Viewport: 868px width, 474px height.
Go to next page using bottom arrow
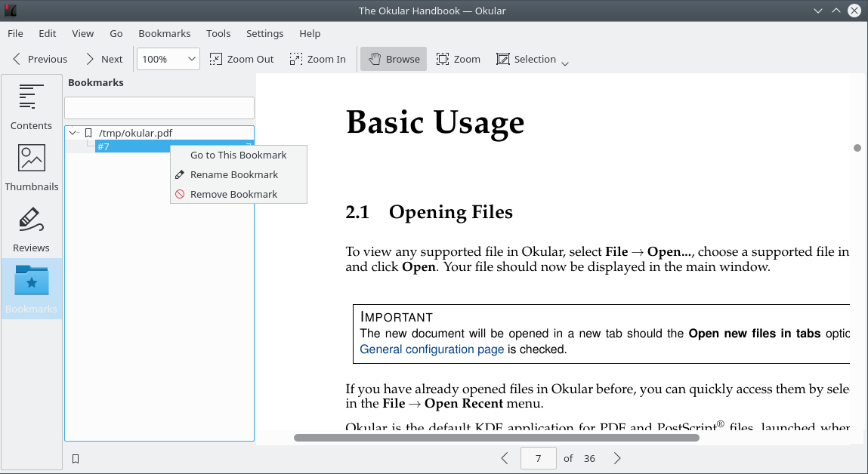[x=617, y=458]
